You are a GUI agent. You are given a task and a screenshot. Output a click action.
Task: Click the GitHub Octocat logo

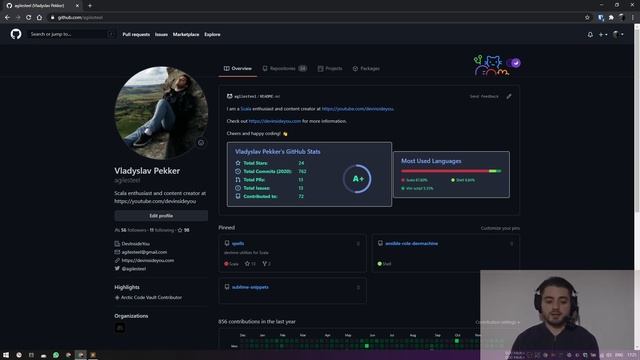pos(16,34)
